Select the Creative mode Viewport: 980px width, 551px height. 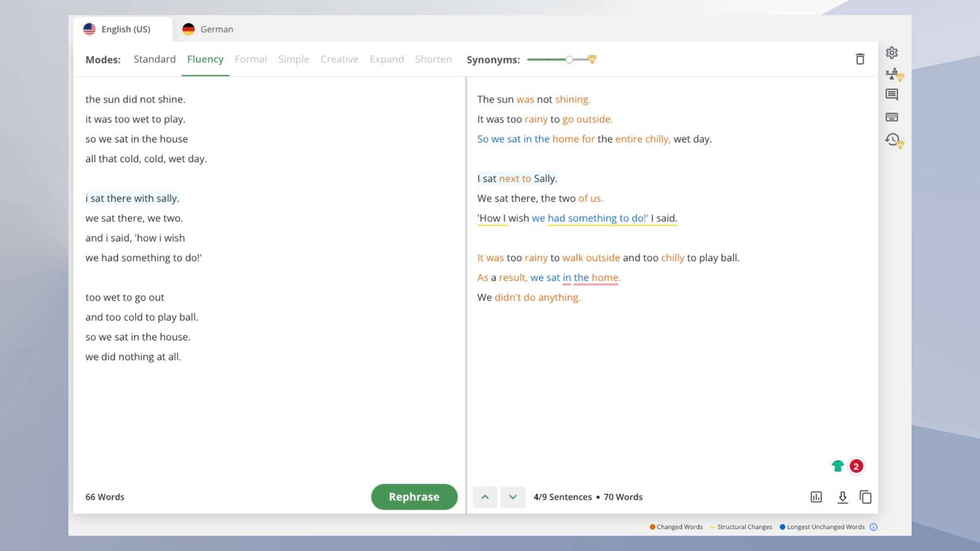(339, 59)
